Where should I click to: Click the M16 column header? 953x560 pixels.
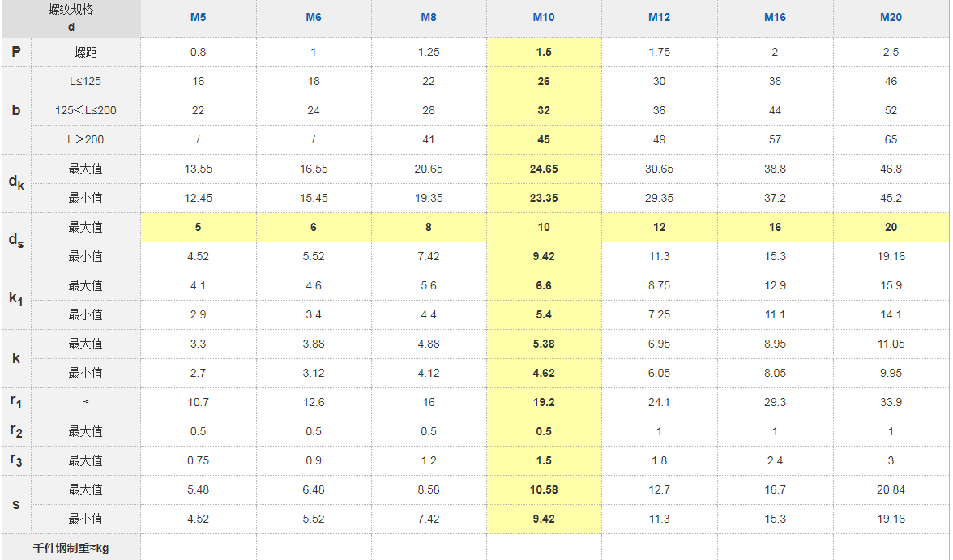pos(775,17)
